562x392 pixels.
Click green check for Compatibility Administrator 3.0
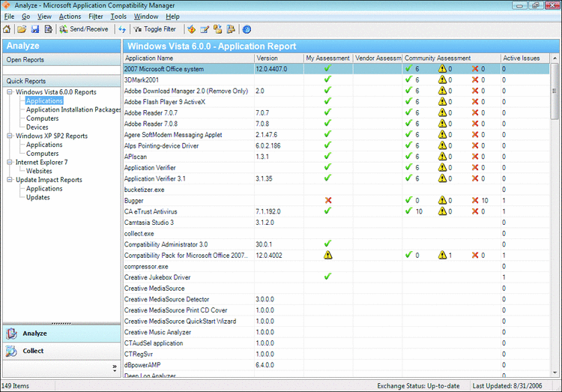[x=327, y=244]
